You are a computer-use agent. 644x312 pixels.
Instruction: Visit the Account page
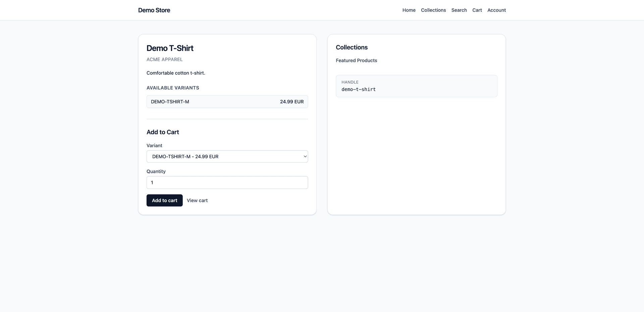(x=496, y=10)
